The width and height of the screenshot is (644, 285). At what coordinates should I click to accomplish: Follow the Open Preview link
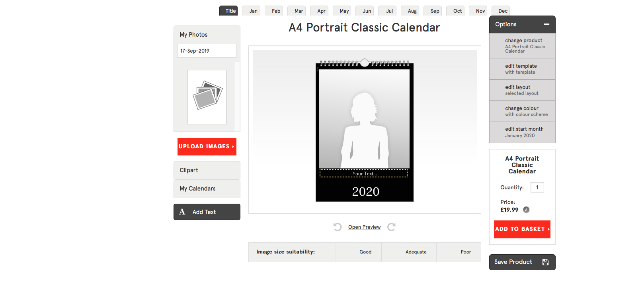pyautogui.click(x=364, y=227)
